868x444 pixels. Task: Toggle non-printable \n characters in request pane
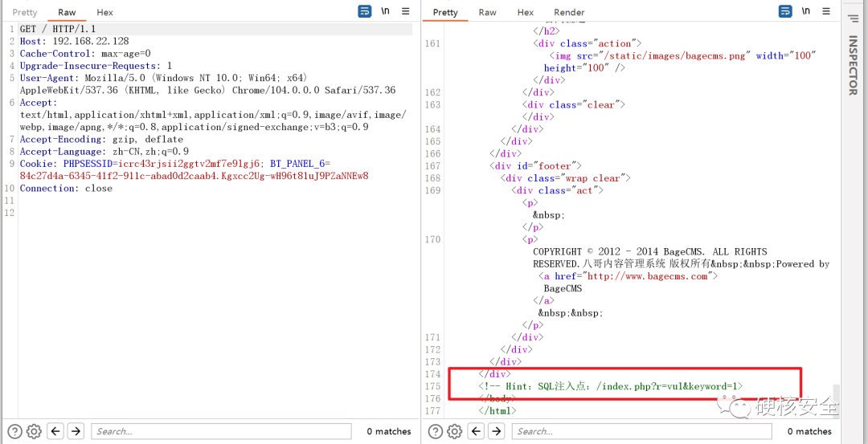[x=385, y=11]
